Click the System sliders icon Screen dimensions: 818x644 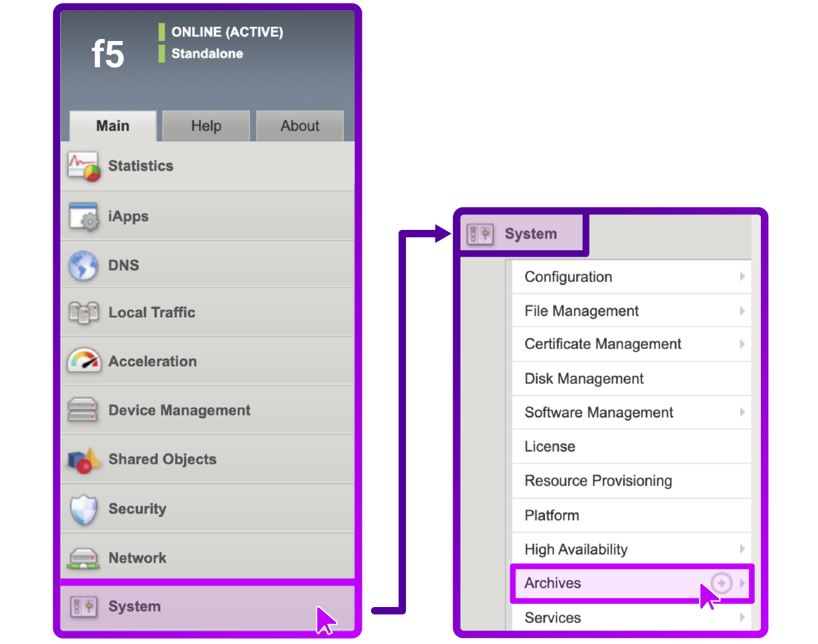click(83, 606)
